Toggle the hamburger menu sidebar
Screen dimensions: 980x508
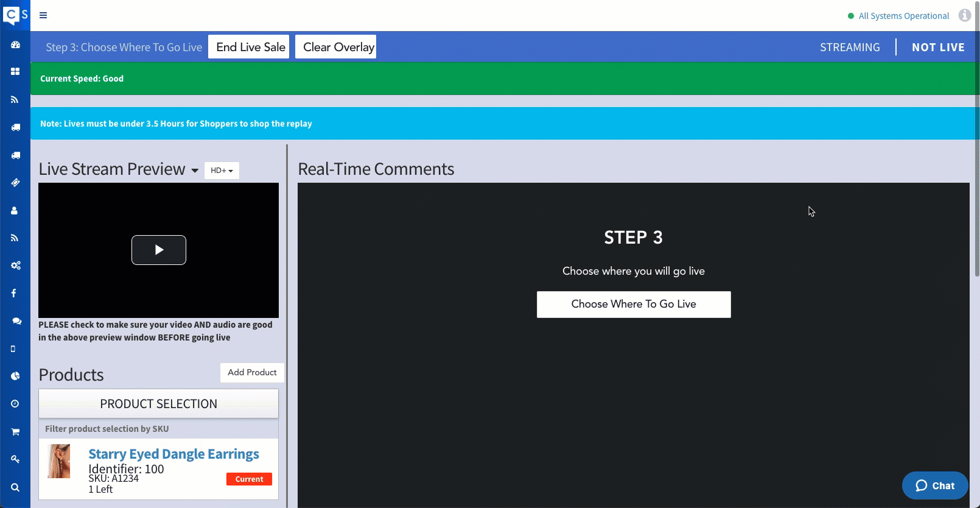click(43, 15)
